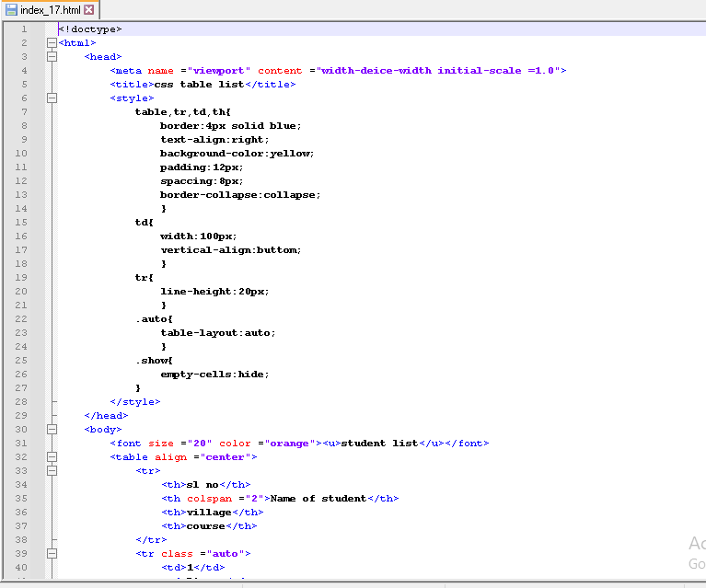Click line number 15 in the margin
This screenshot has width=706, height=588.
(21, 223)
